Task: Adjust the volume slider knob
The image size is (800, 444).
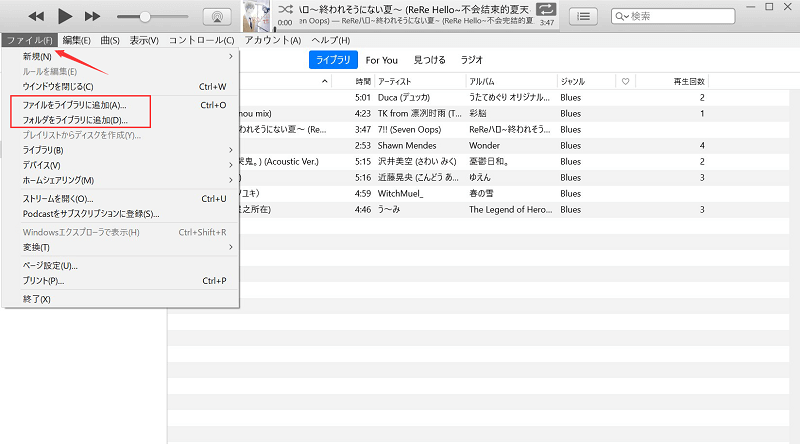Action: (145, 16)
